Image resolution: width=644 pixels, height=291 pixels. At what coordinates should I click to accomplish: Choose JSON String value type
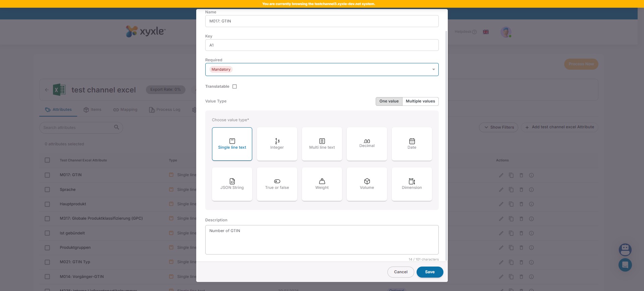232,184
